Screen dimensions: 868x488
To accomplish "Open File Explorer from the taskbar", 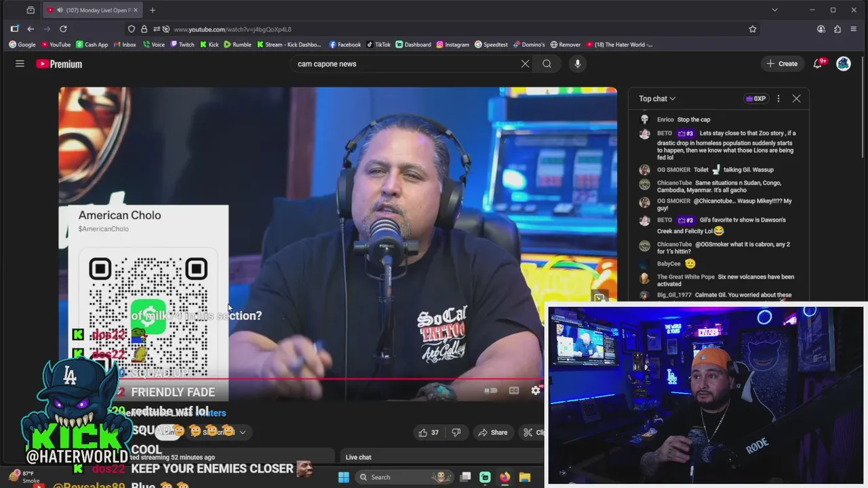I will pos(524,477).
